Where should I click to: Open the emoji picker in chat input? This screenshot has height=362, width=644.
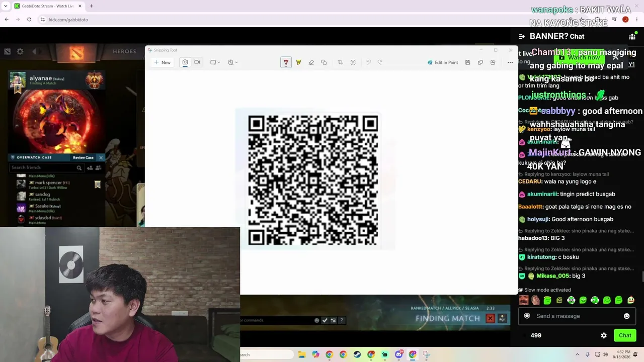tap(626, 316)
